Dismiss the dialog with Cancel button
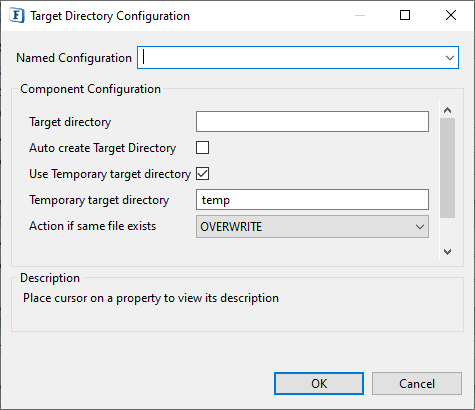Viewport: 475px width, 410px height. [x=417, y=384]
